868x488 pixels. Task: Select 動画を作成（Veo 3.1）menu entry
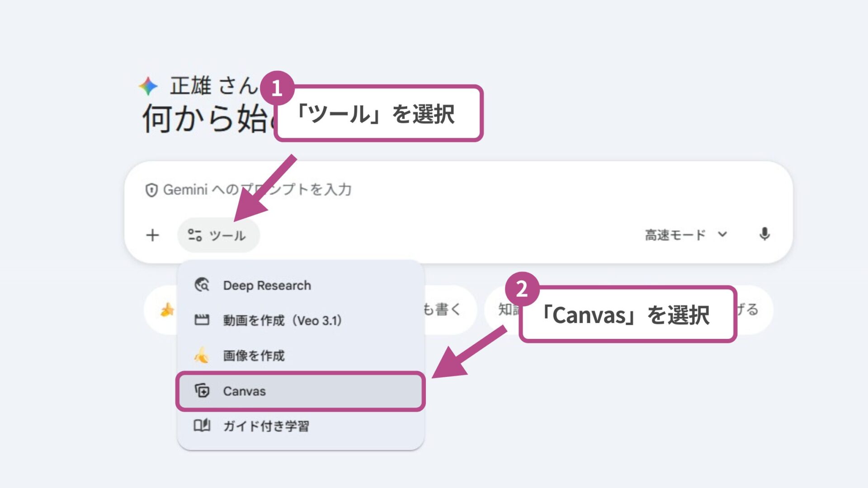(283, 321)
